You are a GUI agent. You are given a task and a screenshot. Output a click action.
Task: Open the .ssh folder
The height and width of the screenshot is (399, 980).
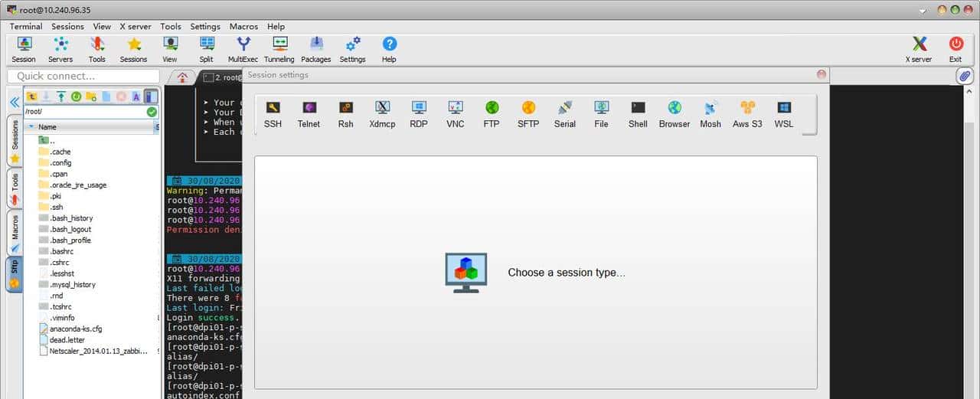(x=57, y=207)
